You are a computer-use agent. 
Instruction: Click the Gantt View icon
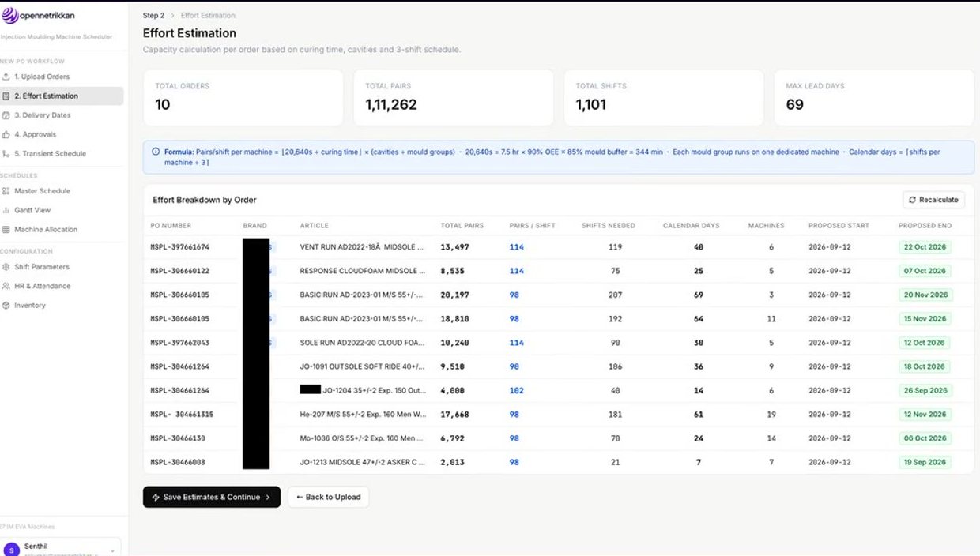coord(6,210)
